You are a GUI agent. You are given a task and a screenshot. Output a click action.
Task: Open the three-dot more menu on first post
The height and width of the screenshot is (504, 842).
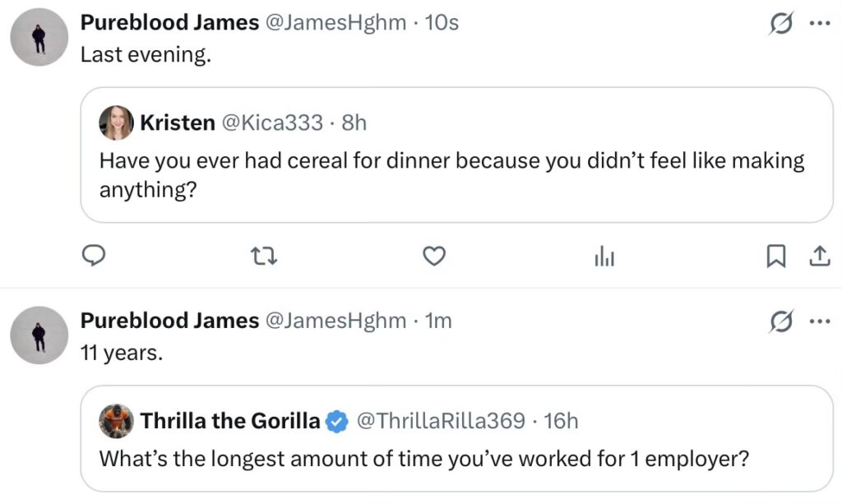click(x=820, y=24)
